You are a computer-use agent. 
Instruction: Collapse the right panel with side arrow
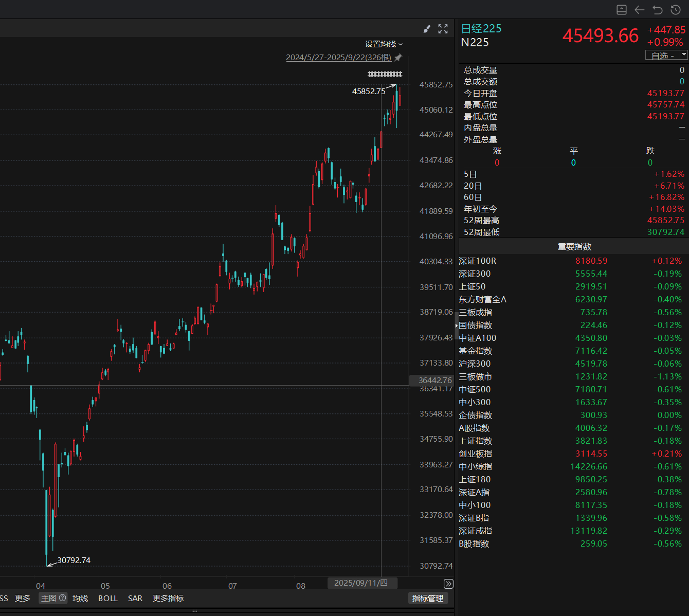(456, 325)
